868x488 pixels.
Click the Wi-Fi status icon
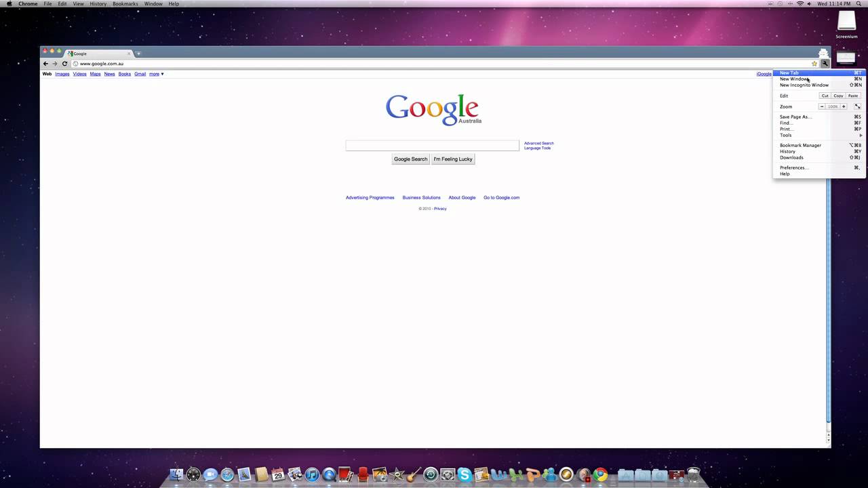coord(800,4)
